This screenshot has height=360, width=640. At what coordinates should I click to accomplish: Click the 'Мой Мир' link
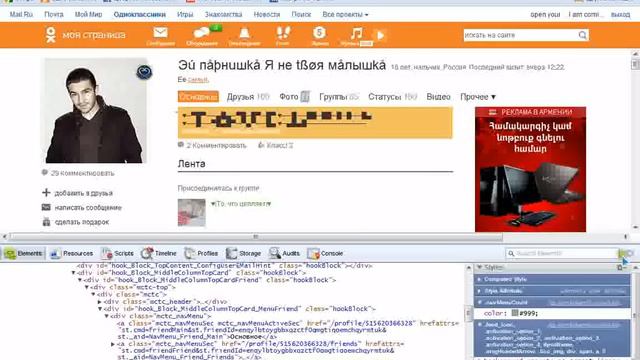point(88,14)
